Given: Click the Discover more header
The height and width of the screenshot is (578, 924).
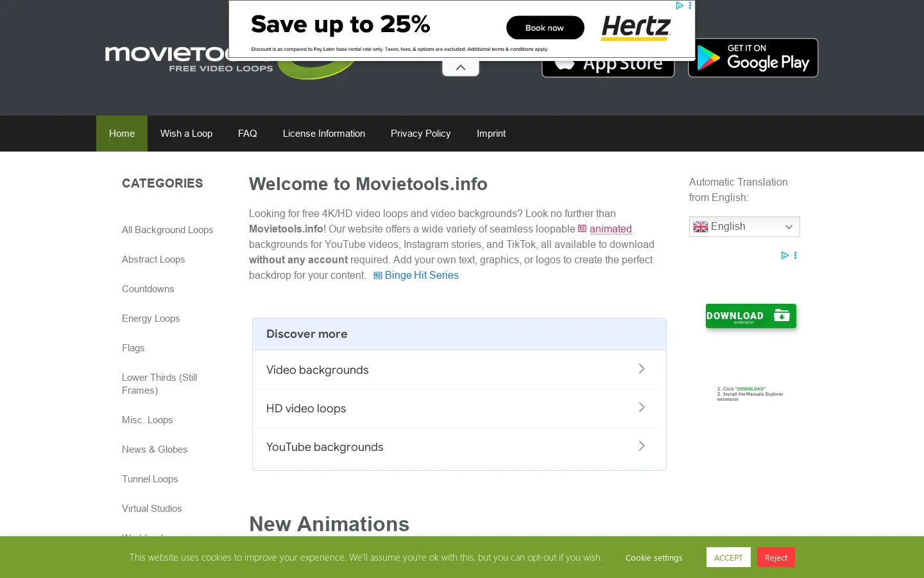Looking at the screenshot, I should [459, 334].
